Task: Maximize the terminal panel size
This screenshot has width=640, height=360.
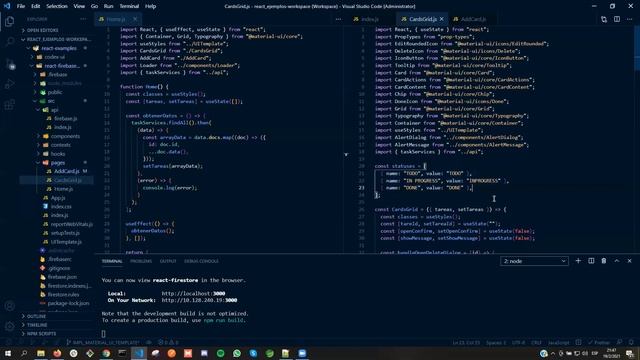Action: pos(617,261)
